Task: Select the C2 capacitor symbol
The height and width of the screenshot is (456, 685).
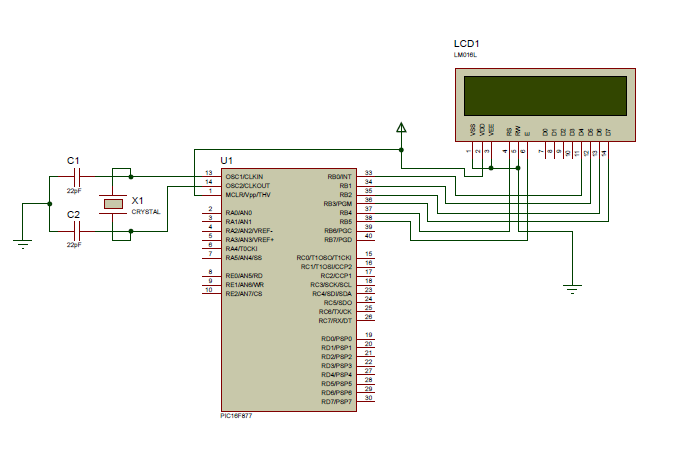Action: [77, 231]
